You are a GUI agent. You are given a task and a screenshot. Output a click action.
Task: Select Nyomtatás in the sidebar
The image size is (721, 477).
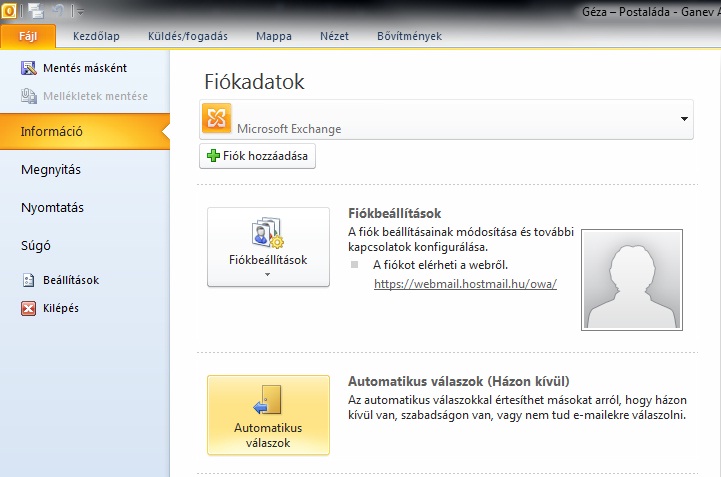pyautogui.click(x=52, y=207)
